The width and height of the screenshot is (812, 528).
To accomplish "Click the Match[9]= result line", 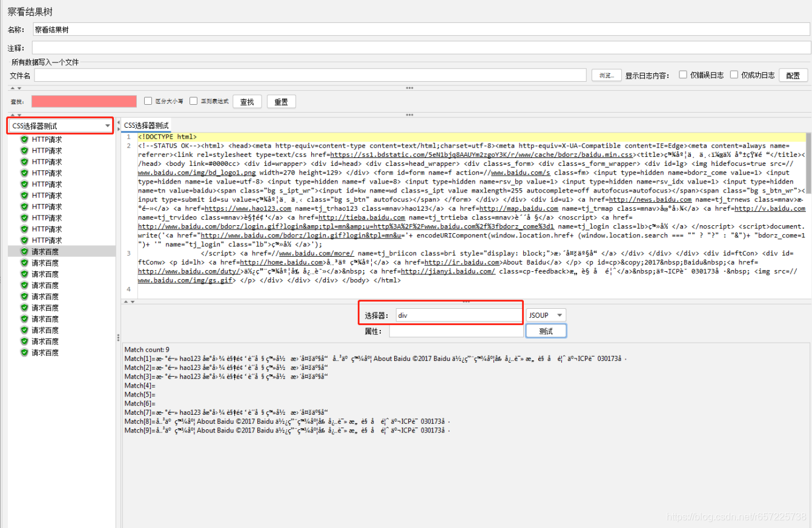I will [x=288, y=431].
